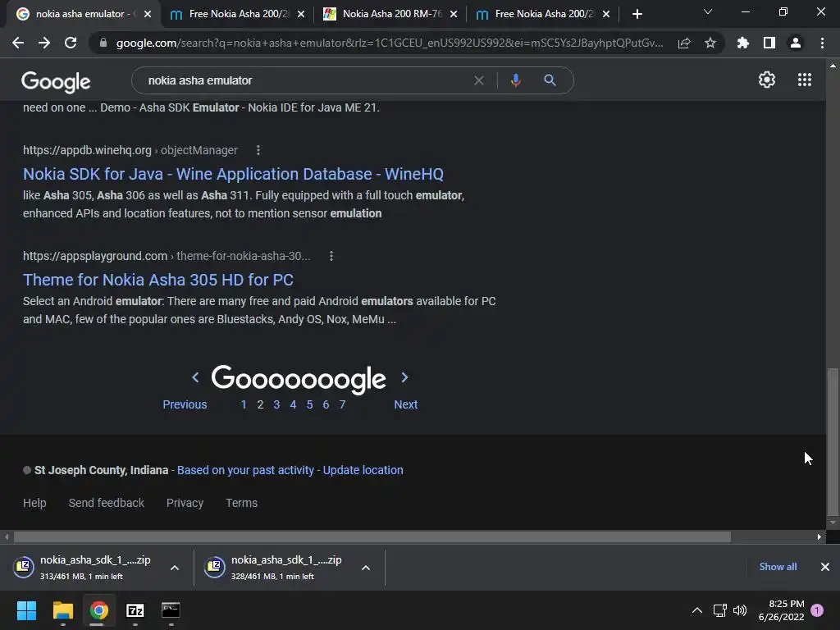Click the vertical page scrollbar thumb
This screenshot has width=840, height=630.
coord(833,441)
